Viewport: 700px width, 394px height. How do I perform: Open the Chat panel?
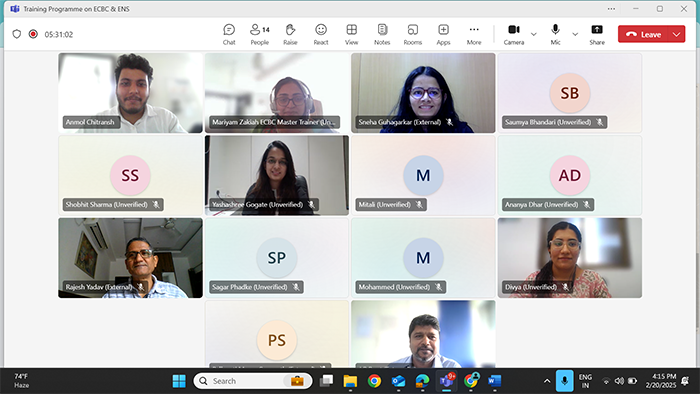(x=229, y=34)
